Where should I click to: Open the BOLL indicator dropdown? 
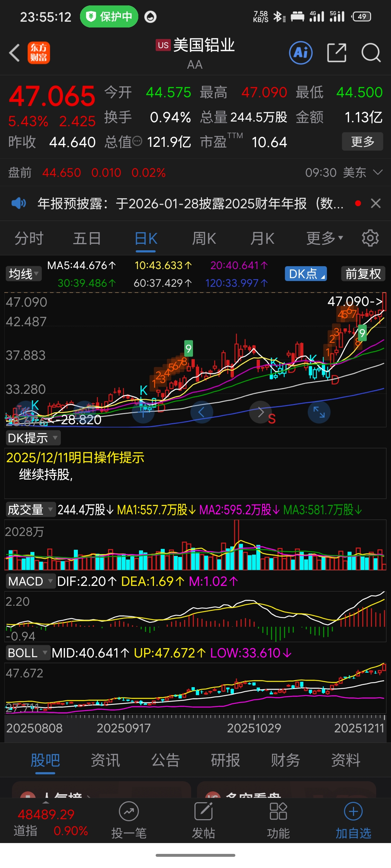click(x=28, y=653)
